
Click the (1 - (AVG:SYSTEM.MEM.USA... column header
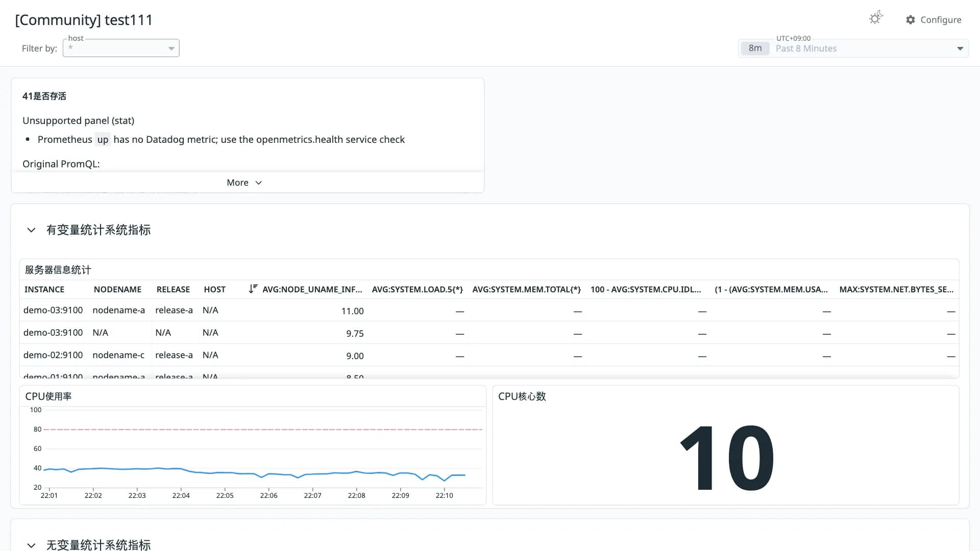point(771,289)
